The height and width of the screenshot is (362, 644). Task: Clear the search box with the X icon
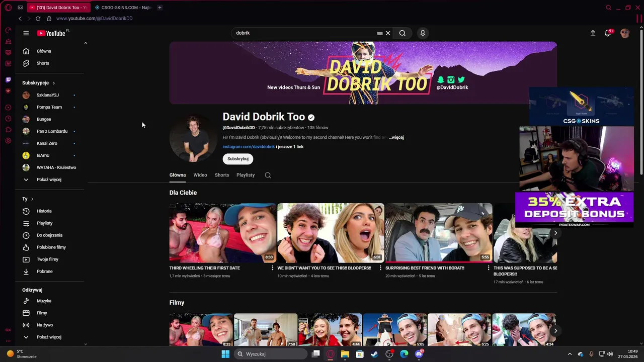pos(388,33)
